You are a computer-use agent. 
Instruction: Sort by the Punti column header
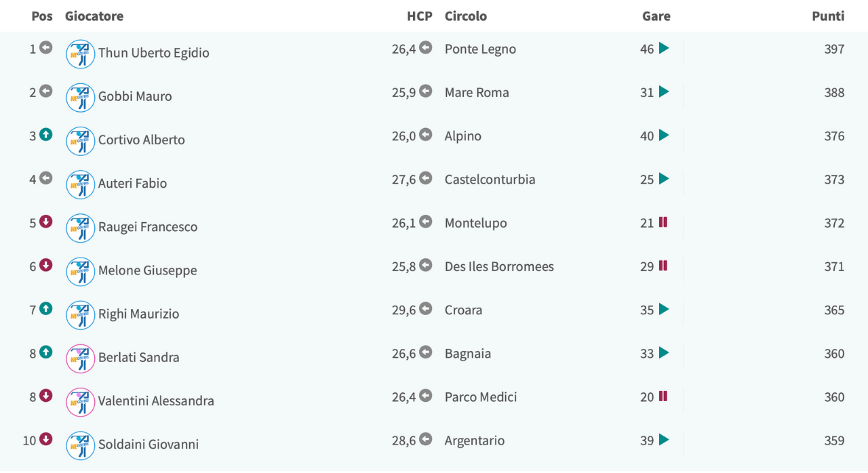point(828,16)
